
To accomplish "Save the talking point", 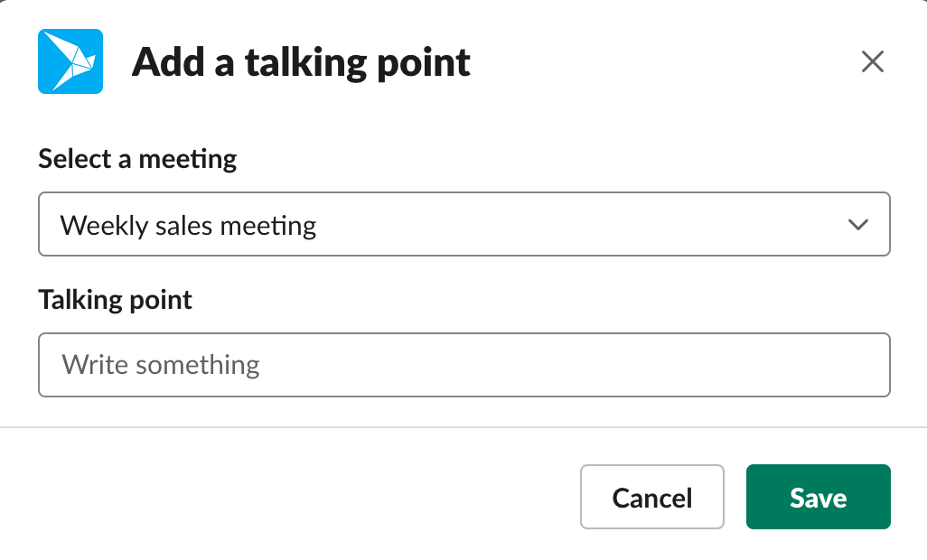I will click(819, 497).
